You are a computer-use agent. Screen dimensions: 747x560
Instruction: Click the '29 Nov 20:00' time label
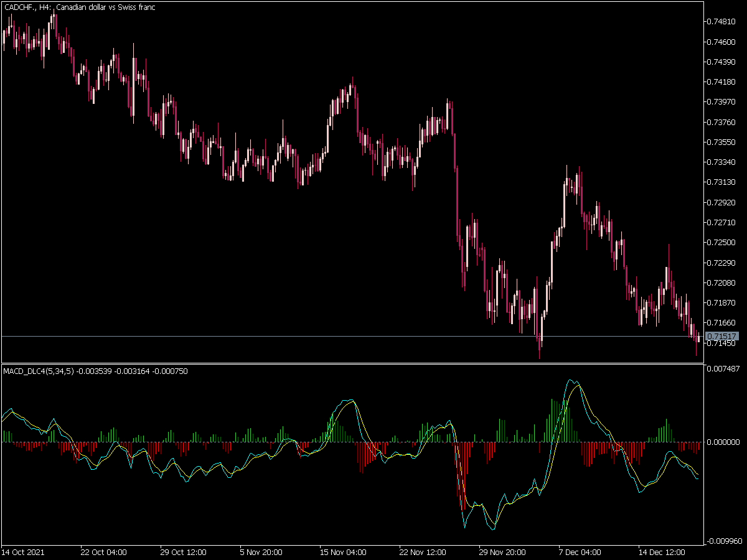pyautogui.click(x=502, y=552)
